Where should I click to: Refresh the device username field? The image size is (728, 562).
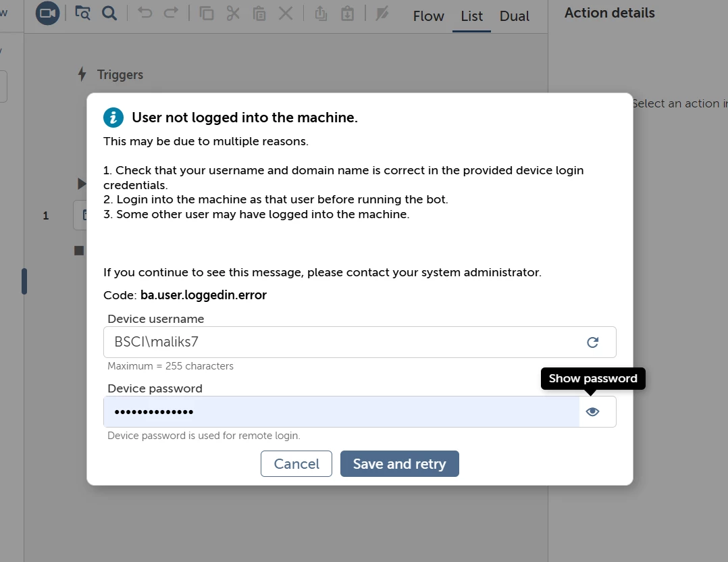coord(592,342)
